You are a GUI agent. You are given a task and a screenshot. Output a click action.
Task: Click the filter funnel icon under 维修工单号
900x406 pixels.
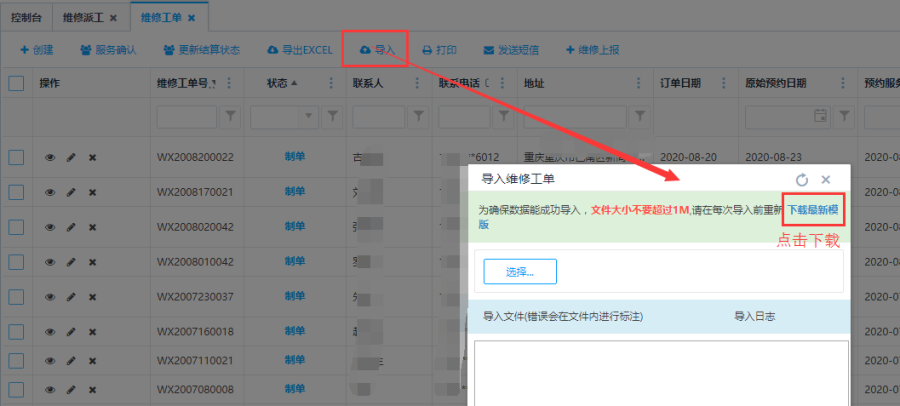click(x=231, y=117)
